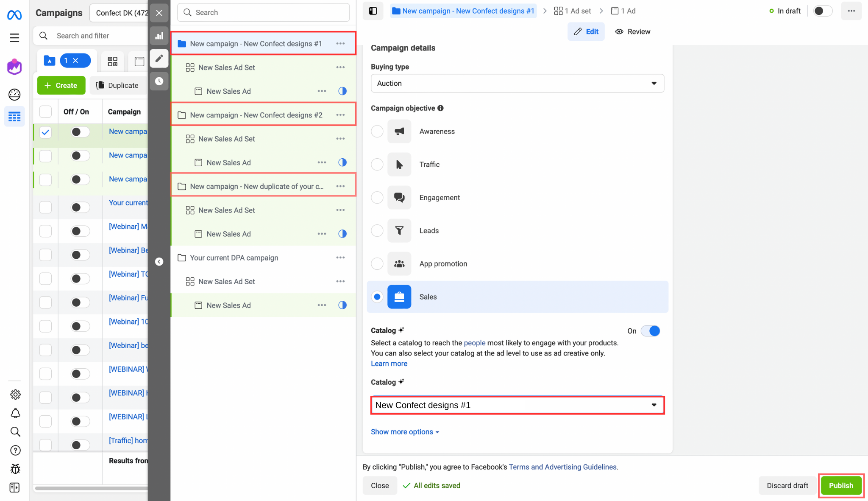The height and width of the screenshot is (501, 868).
Task: Open more options for campaign #2 row
Action: point(340,115)
